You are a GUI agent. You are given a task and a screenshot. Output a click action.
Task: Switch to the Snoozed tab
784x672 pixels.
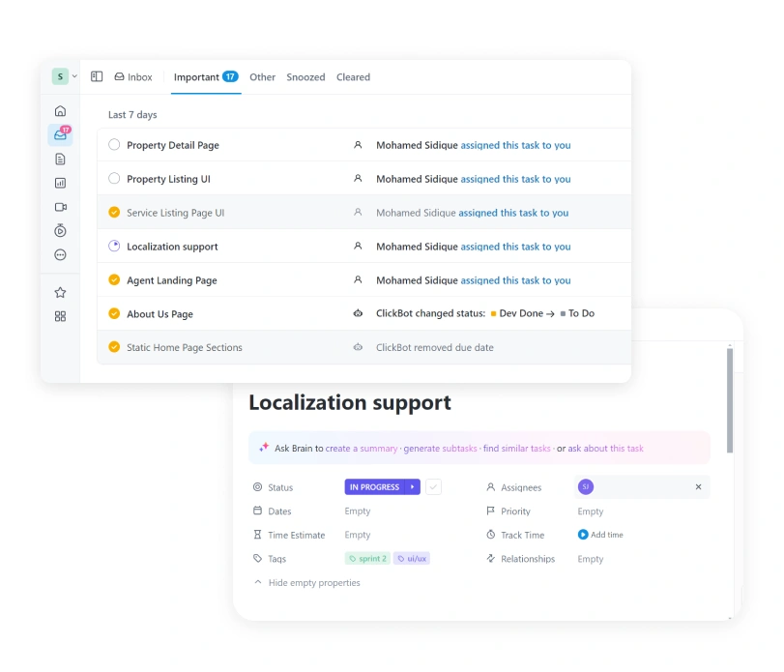305,77
